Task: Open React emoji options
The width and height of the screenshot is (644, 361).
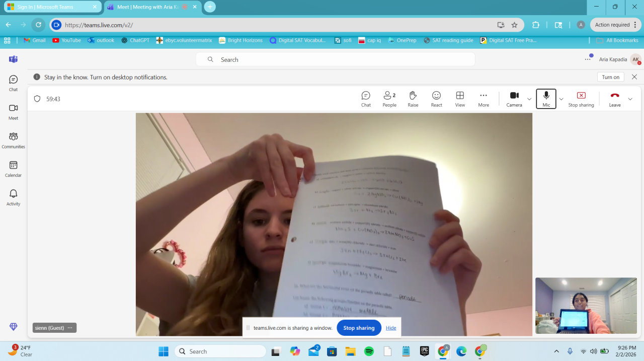Action: coord(436,99)
